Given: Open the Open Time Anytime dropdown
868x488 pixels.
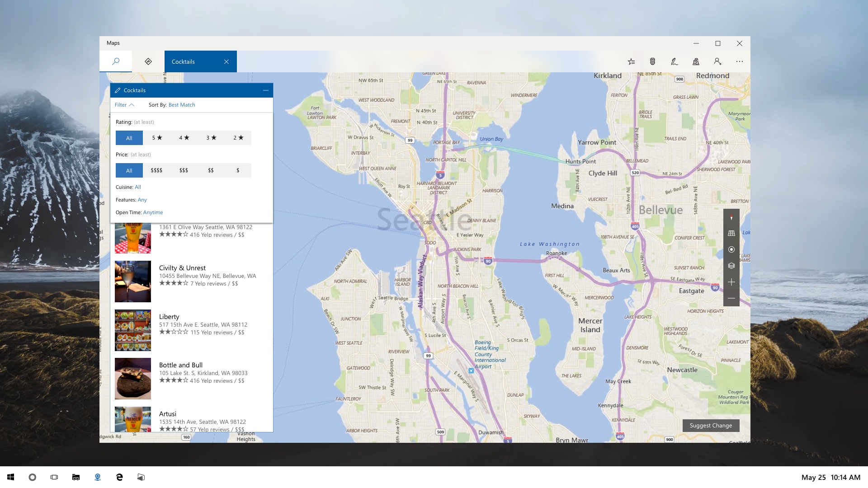Looking at the screenshot, I should coord(153,212).
